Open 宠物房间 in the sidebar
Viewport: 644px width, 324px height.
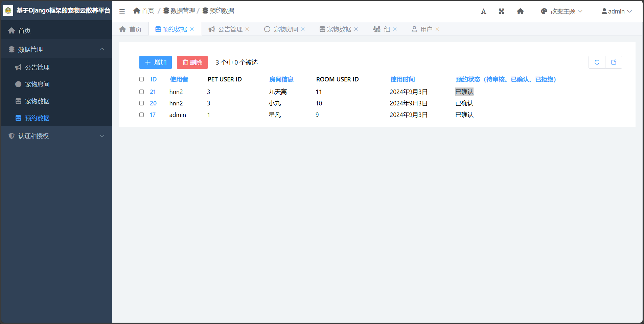[56, 84]
